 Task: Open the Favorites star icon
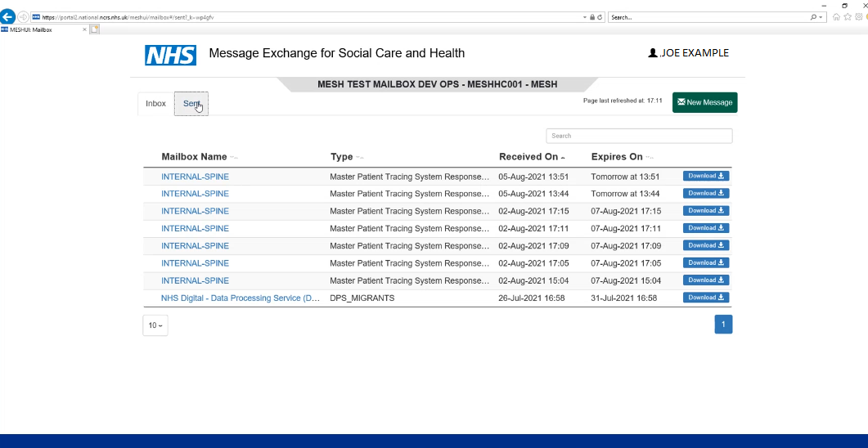(x=848, y=17)
